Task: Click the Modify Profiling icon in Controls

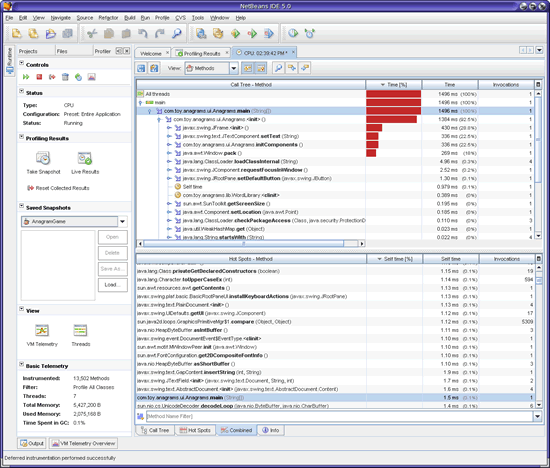Action: [x=78, y=77]
